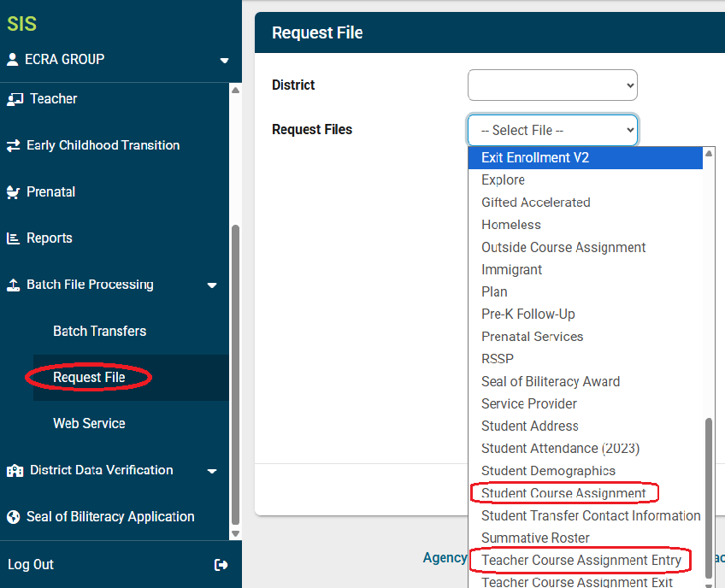This screenshot has width=725, height=588.
Task: Pick Exit Enrollment V2 in file list
Action: [535, 158]
